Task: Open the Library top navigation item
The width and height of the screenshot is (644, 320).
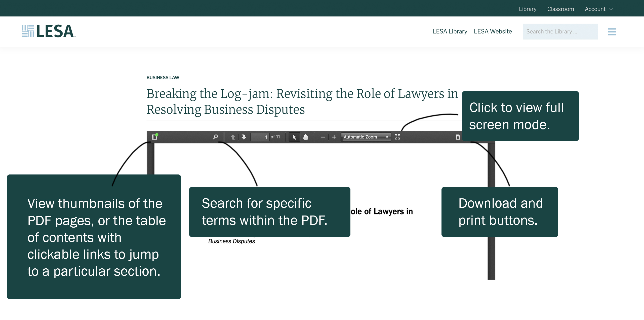Action: pos(527,8)
